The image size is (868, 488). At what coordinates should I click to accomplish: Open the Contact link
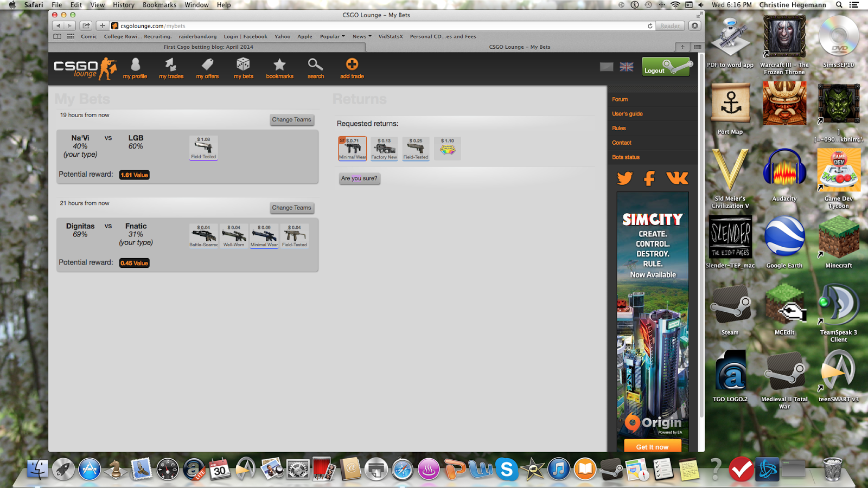pyautogui.click(x=622, y=143)
